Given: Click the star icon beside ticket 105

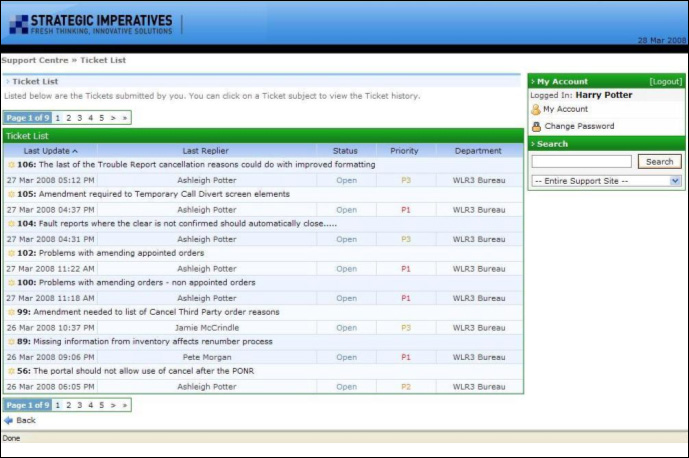Looking at the screenshot, I should 11,194.
